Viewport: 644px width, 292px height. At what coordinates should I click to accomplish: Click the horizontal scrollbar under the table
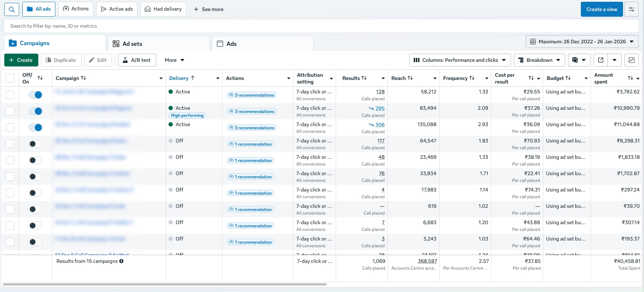click(x=165, y=284)
